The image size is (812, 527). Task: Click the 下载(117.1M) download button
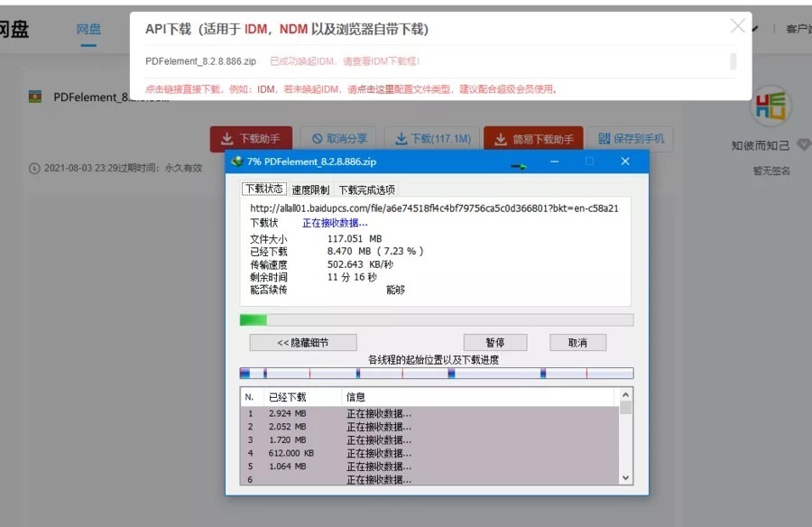pos(432,139)
